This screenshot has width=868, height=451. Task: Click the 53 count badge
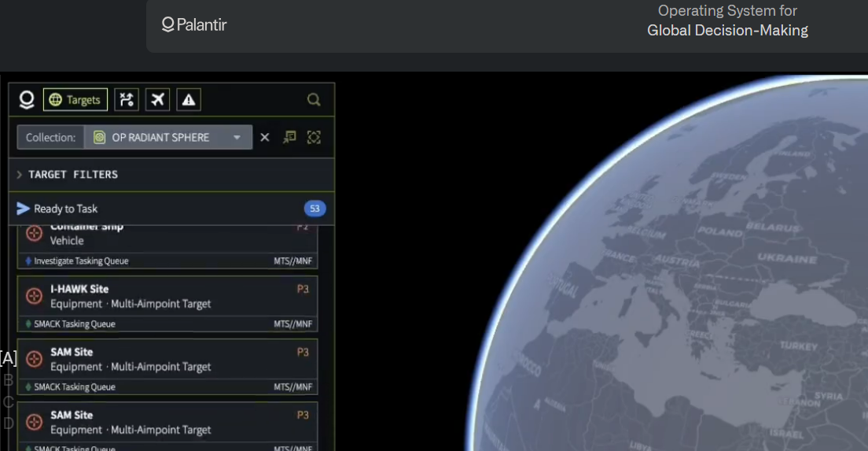(315, 209)
